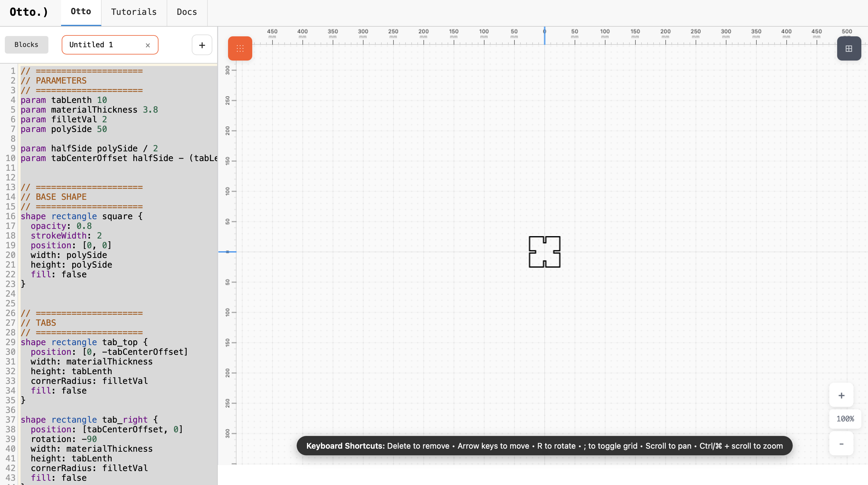Click the dark panel layout icon
Image resolution: width=868 pixels, height=485 pixels.
click(849, 48)
